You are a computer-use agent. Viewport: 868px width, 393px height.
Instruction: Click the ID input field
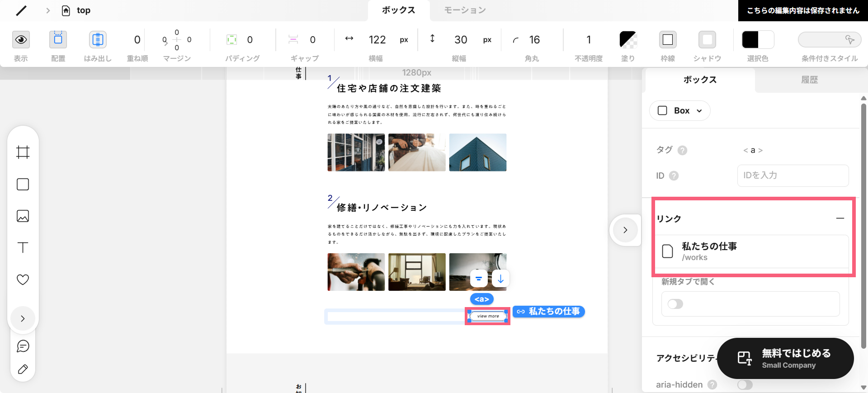793,175
